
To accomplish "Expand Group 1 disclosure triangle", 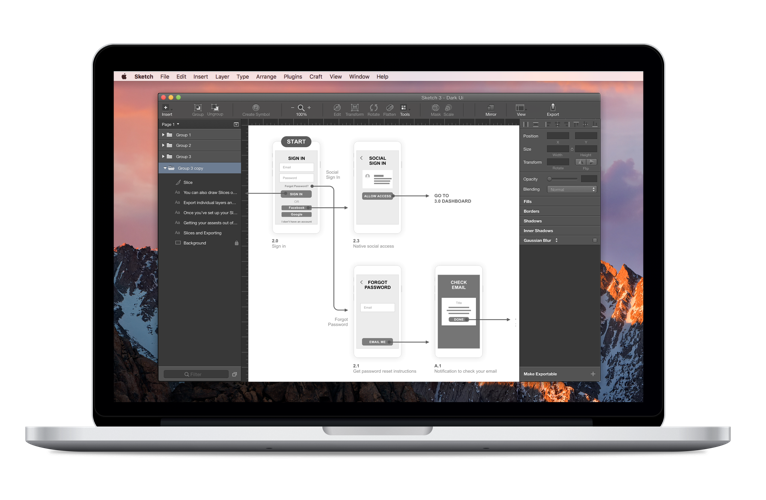I will [x=163, y=135].
